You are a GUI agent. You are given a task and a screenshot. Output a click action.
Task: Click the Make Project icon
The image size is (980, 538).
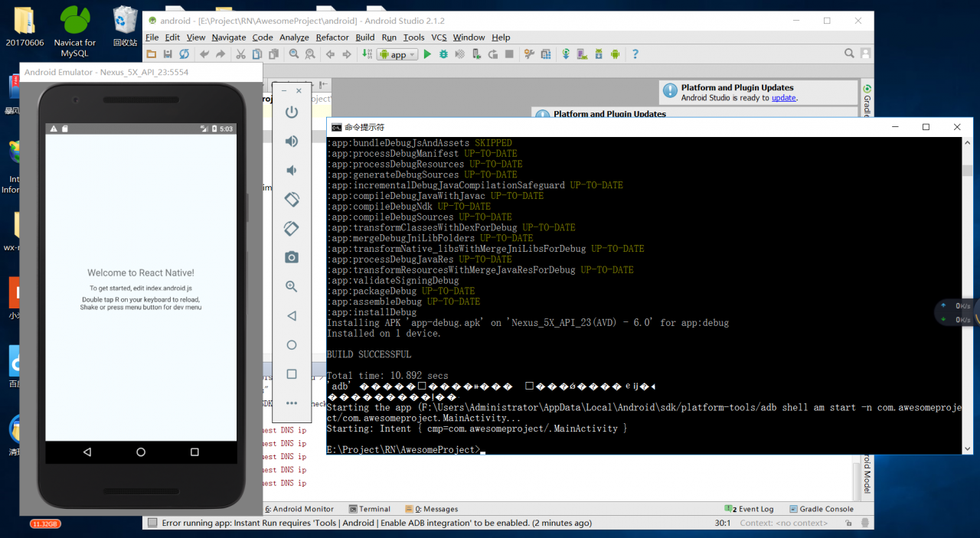tap(367, 54)
